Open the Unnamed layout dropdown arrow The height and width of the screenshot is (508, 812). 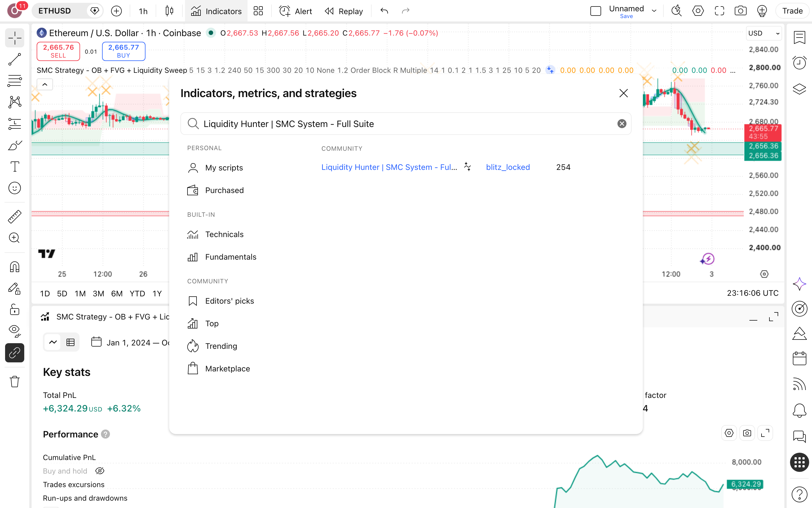coord(654,11)
